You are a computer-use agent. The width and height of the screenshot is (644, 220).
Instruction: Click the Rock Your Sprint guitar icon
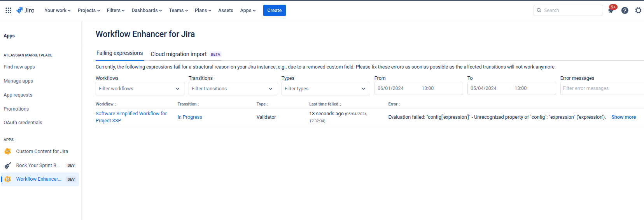coord(8,165)
